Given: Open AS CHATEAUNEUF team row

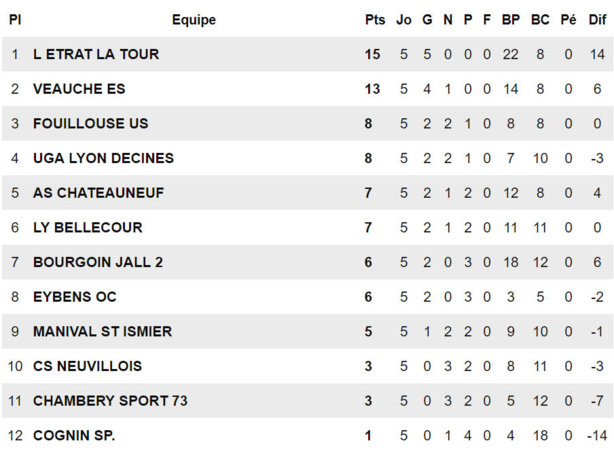Looking at the screenshot, I should pos(98,193).
